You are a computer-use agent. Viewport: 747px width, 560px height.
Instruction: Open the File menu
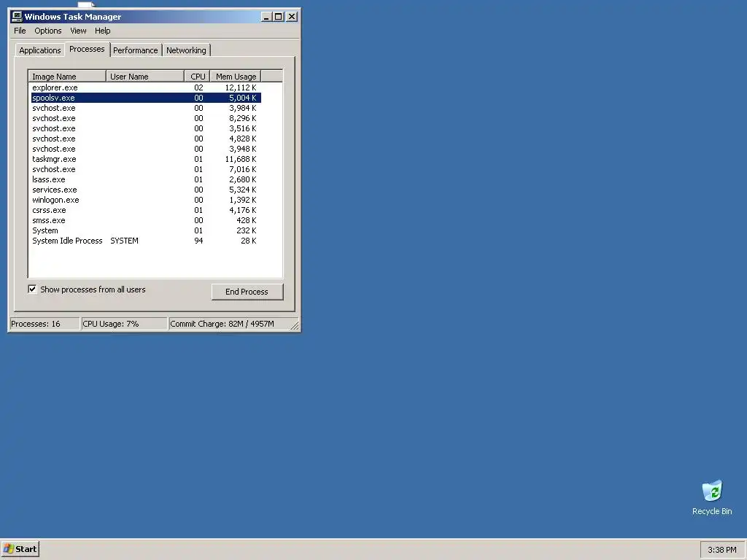click(x=20, y=31)
